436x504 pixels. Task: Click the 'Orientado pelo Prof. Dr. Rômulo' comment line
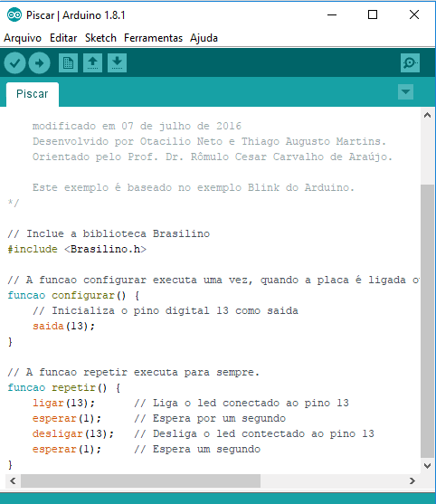pos(213,157)
